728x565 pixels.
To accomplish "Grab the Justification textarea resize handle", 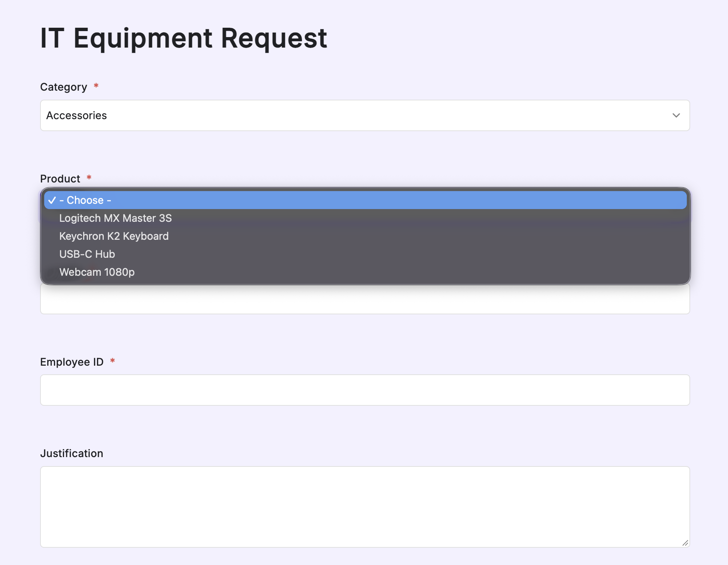I will [685, 543].
